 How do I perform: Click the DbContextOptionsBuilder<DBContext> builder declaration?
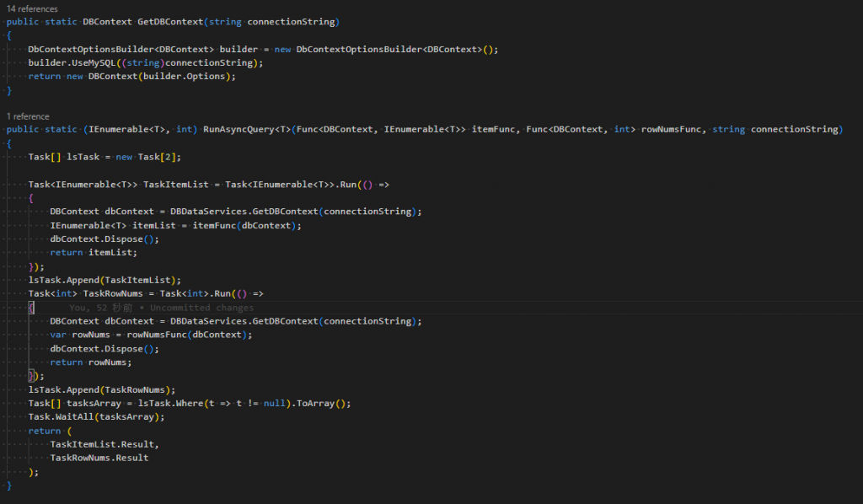263,50
